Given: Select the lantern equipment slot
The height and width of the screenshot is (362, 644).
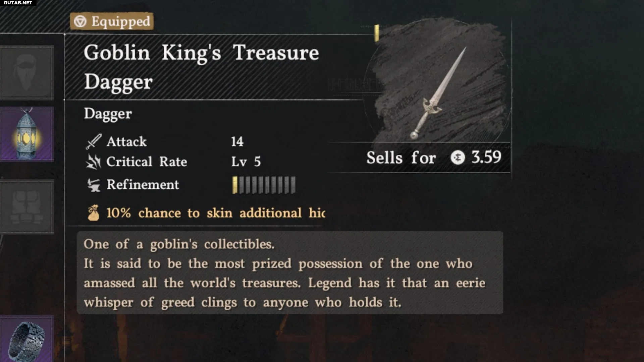Looking at the screenshot, I should tap(27, 134).
